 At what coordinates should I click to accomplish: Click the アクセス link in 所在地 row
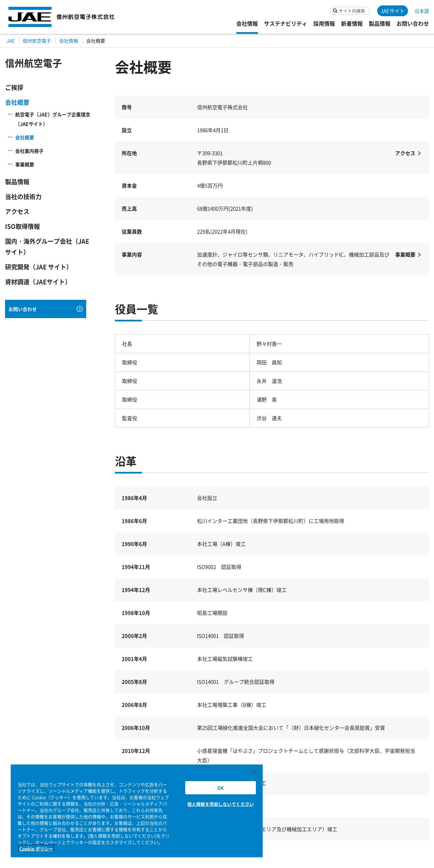405,153
